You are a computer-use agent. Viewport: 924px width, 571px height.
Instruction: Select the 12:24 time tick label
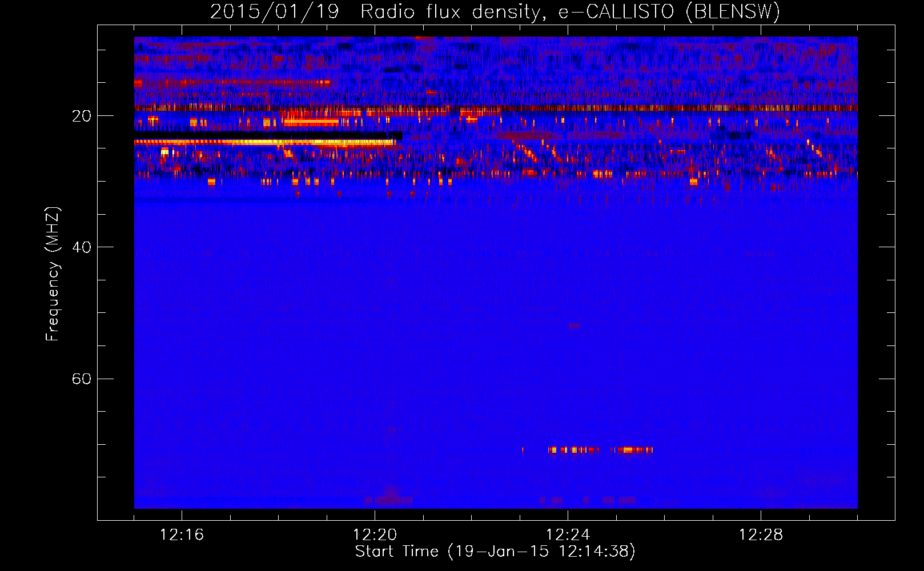coord(568,535)
